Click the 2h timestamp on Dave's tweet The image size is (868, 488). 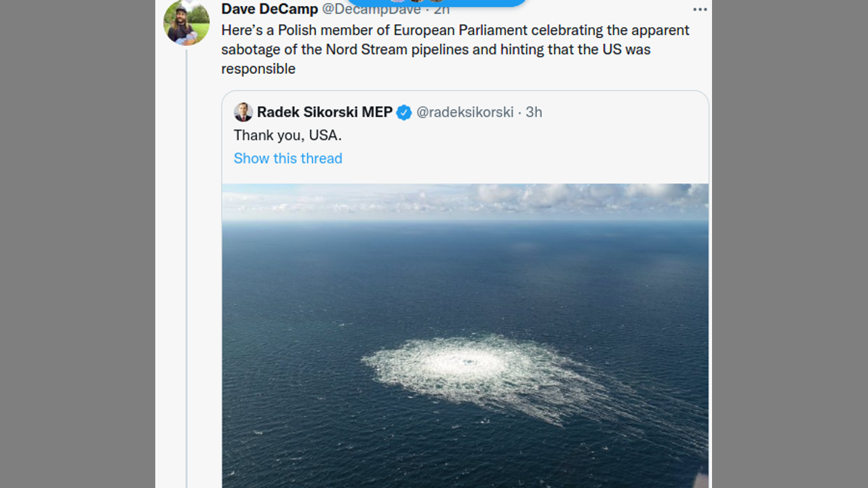point(441,10)
